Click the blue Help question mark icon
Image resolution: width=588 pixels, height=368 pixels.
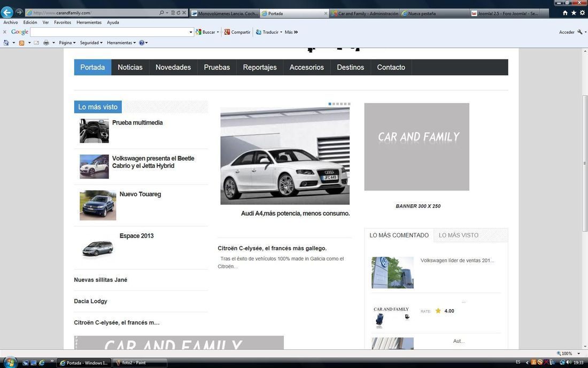141,43
